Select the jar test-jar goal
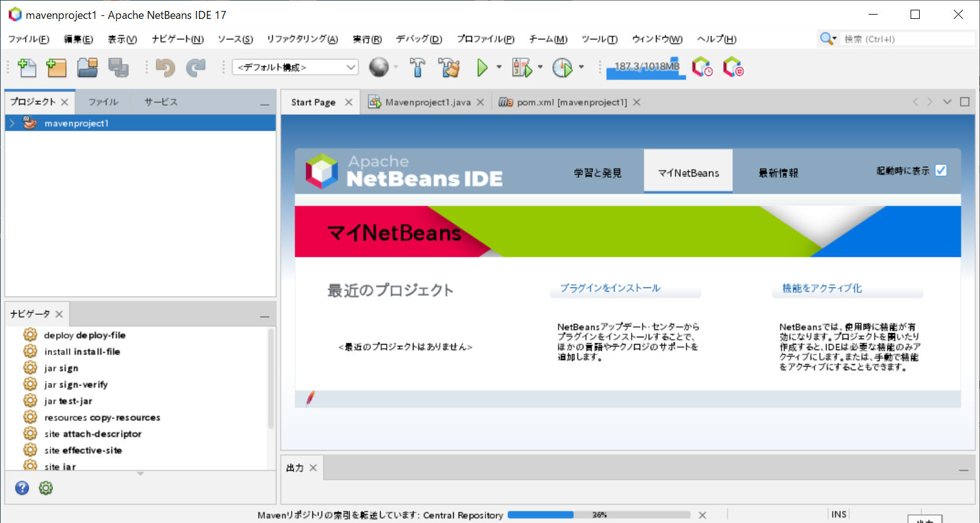Screen dimensions: 980x523 (x=68, y=401)
